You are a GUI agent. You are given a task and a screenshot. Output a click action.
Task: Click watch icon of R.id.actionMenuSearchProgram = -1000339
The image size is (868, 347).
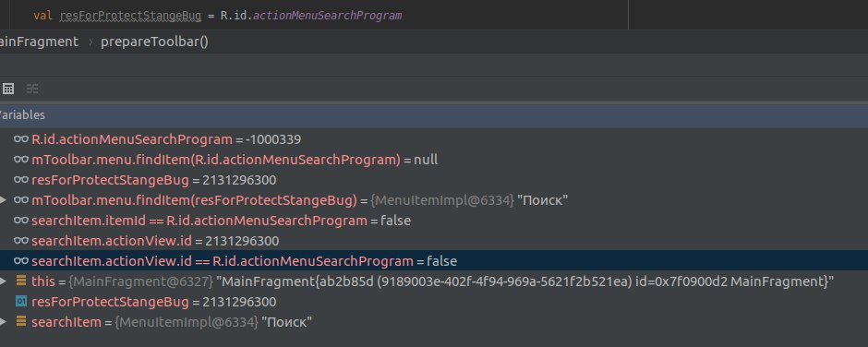(x=21, y=139)
